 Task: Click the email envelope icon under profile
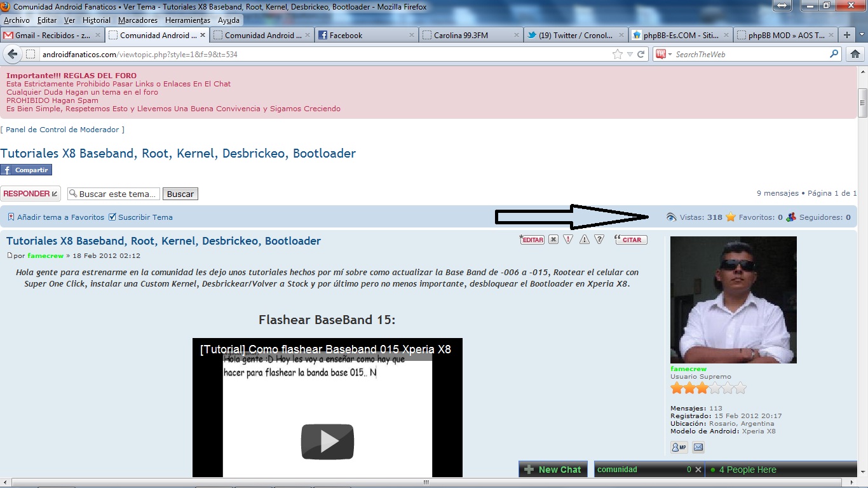click(x=698, y=447)
